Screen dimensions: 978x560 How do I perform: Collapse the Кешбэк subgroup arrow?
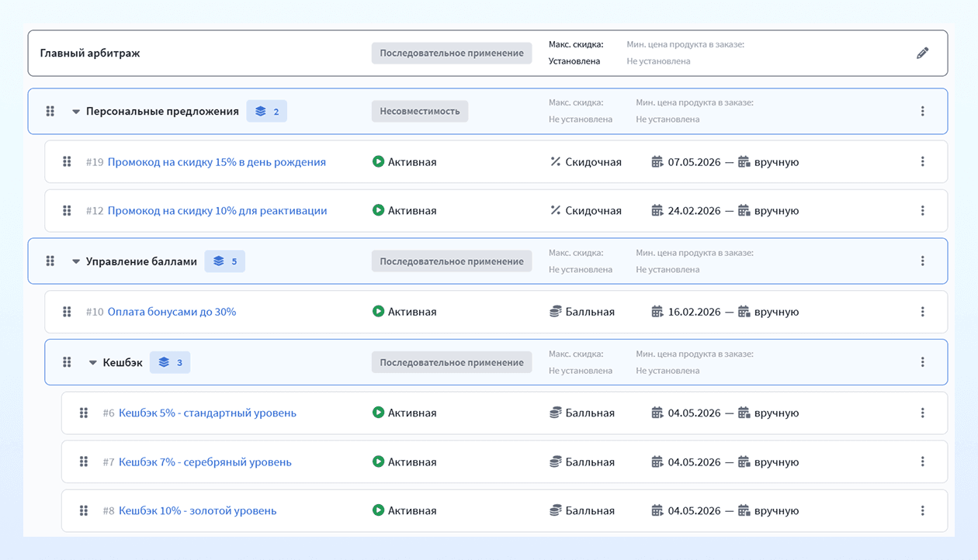[93, 363]
